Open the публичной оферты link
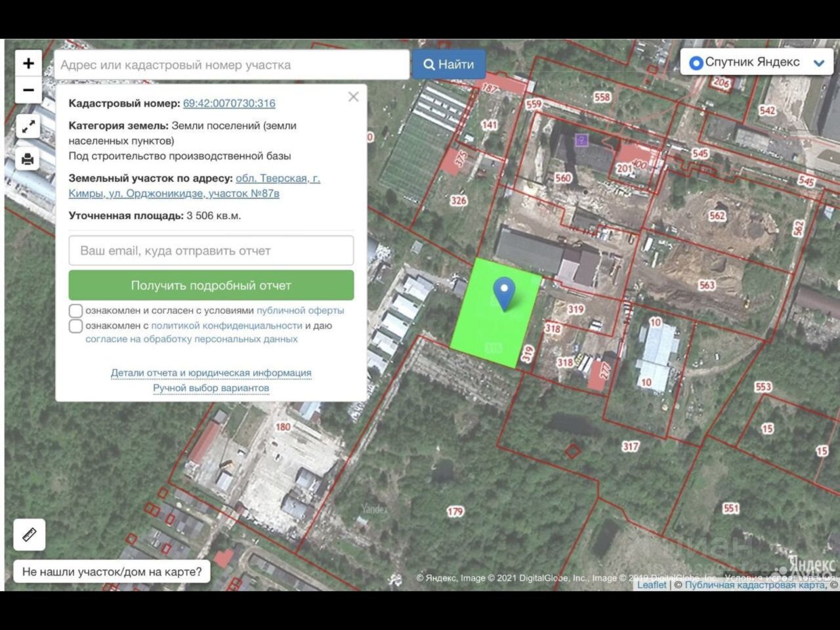The width and height of the screenshot is (840, 630). click(x=301, y=310)
